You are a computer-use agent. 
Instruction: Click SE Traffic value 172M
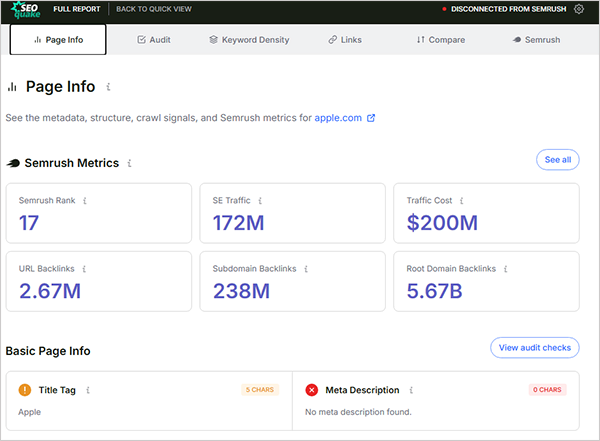238,223
